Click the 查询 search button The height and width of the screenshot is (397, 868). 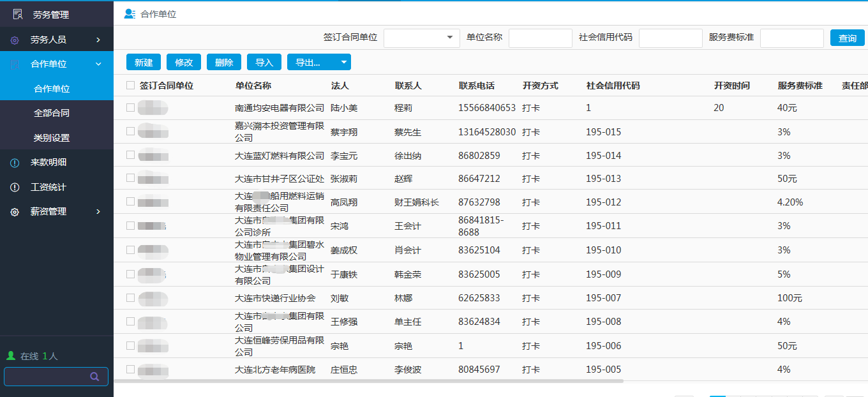[847, 38]
